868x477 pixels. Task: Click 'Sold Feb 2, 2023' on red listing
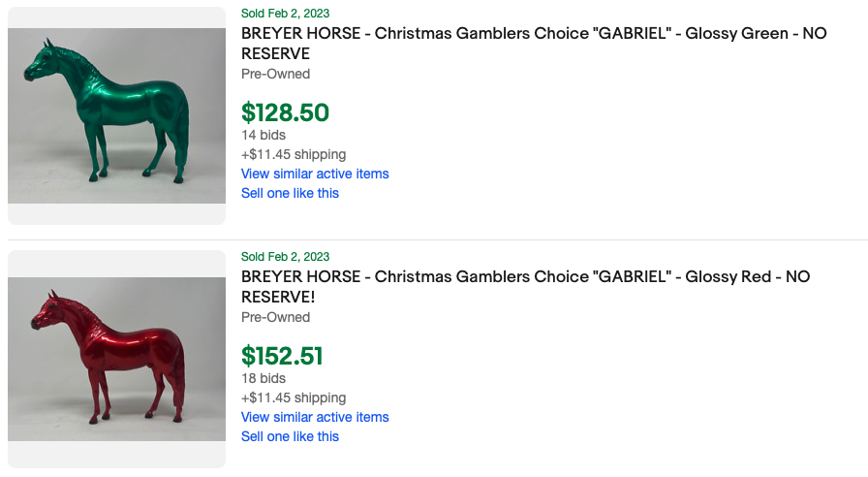click(x=285, y=257)
